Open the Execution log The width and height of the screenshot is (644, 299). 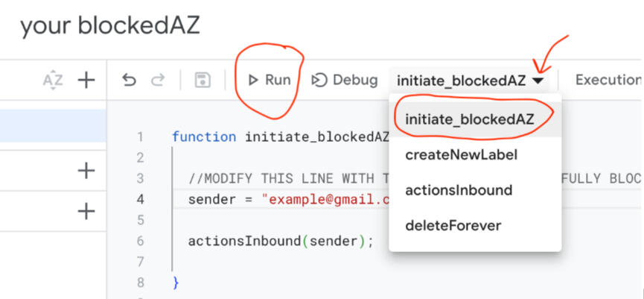(x=607, y=80)
